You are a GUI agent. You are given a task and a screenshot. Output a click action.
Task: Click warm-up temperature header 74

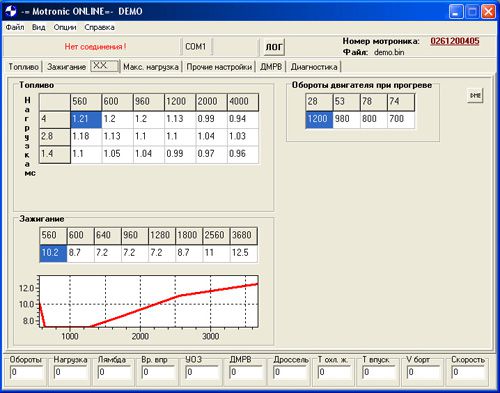[401, 102]
